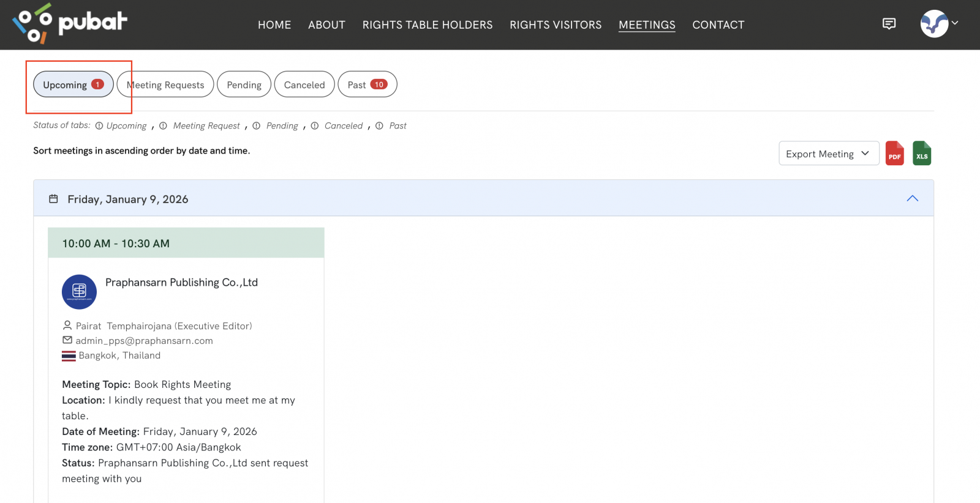Show info for Upcoming status
Image resolution: width=980 pixels, height=503 pixels.
coord(99,126)
